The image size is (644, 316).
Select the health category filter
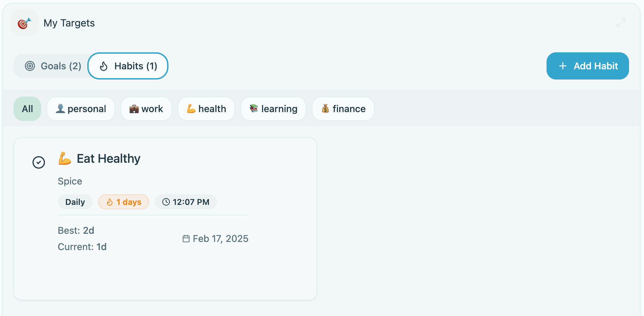click(206, 108)
